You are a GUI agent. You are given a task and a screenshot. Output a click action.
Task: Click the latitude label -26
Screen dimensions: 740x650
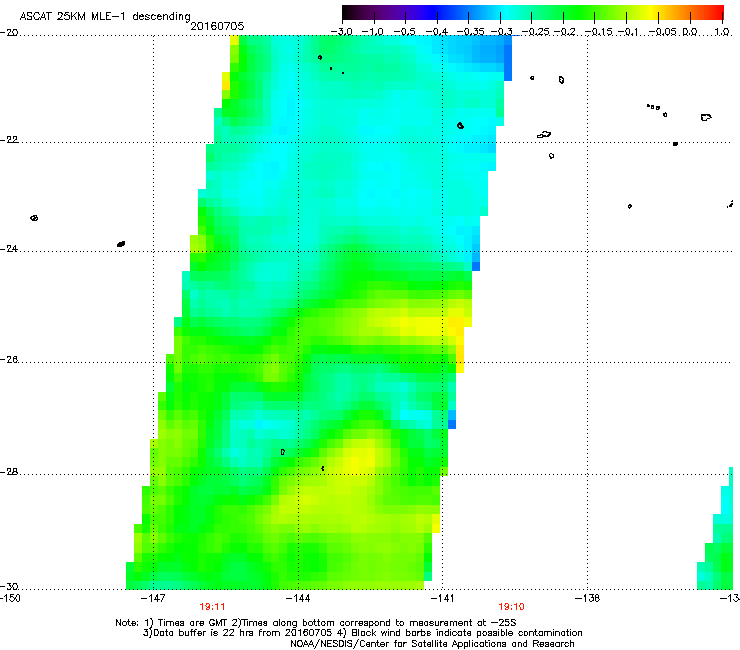(x=9, y=360)
